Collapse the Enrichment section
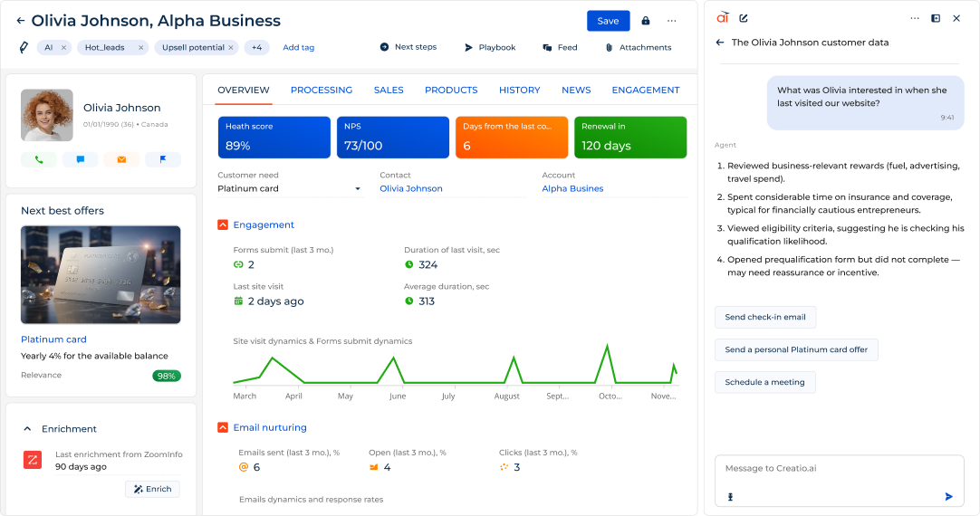The image size is (980, 516). click(x=27, y=429)
